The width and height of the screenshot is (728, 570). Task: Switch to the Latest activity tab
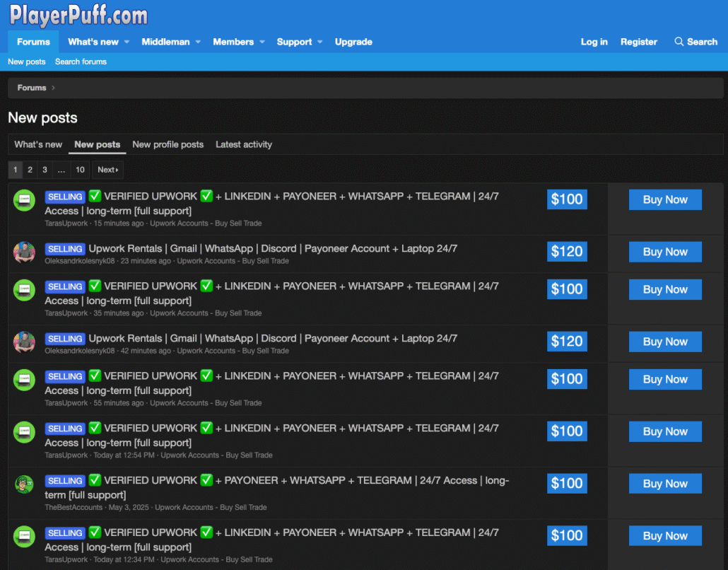(x=243, y=144)
